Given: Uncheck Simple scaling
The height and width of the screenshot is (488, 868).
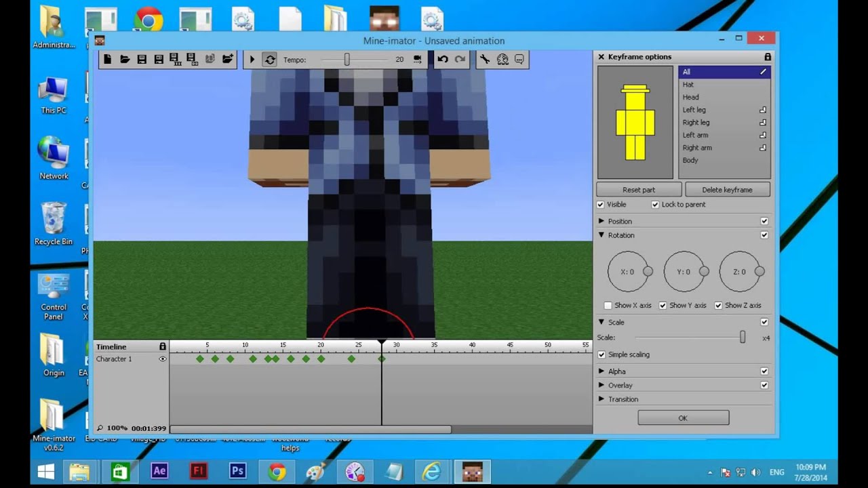Looking at the screenshot, I should pyautogui.click(x=601, y=354).
